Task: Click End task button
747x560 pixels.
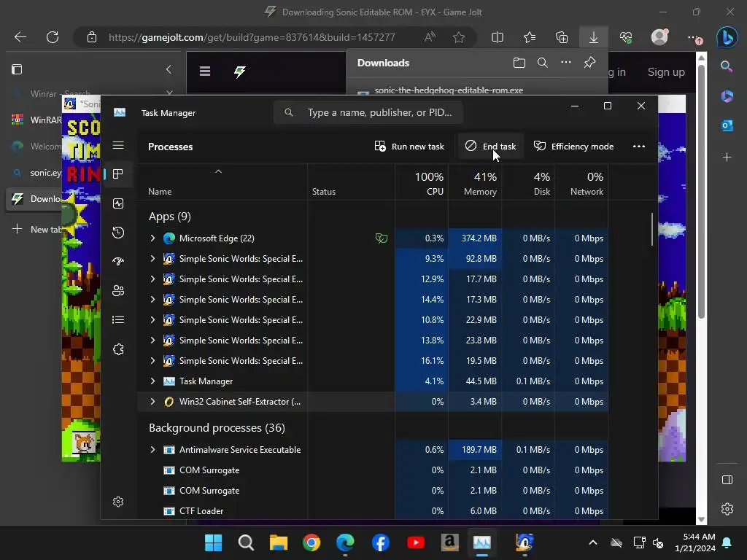Action: pos(491,146)
